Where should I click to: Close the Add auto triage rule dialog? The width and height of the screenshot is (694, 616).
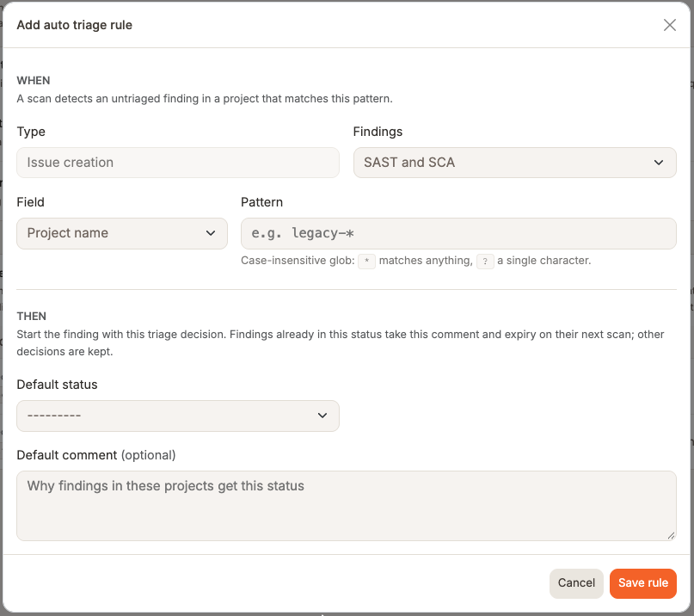pos(669,25)
